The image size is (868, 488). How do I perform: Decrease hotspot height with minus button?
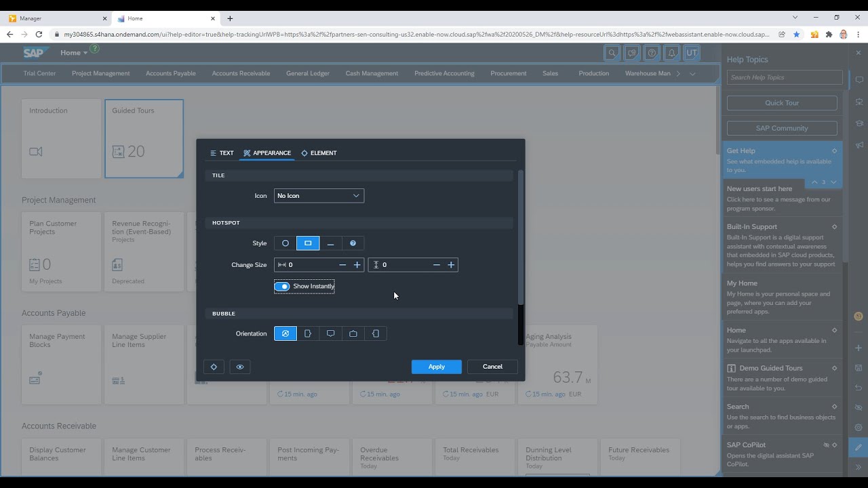point(436,265)
